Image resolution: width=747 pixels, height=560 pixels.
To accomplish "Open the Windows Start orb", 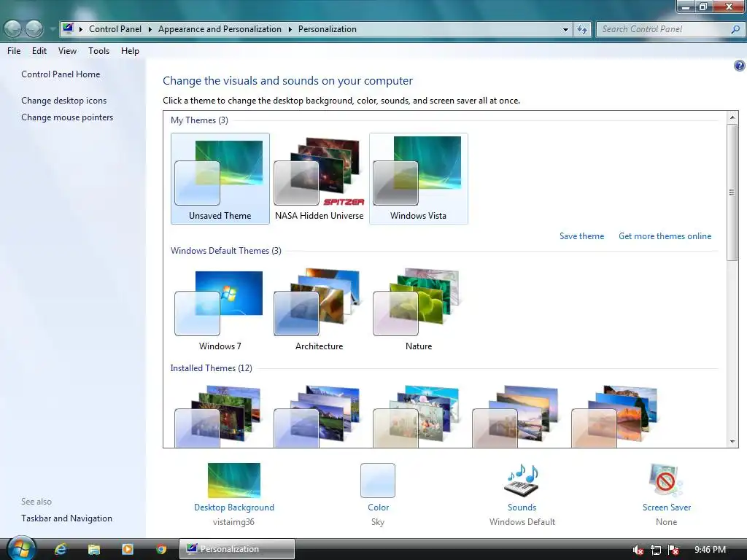I will click(x=21, y=548).
